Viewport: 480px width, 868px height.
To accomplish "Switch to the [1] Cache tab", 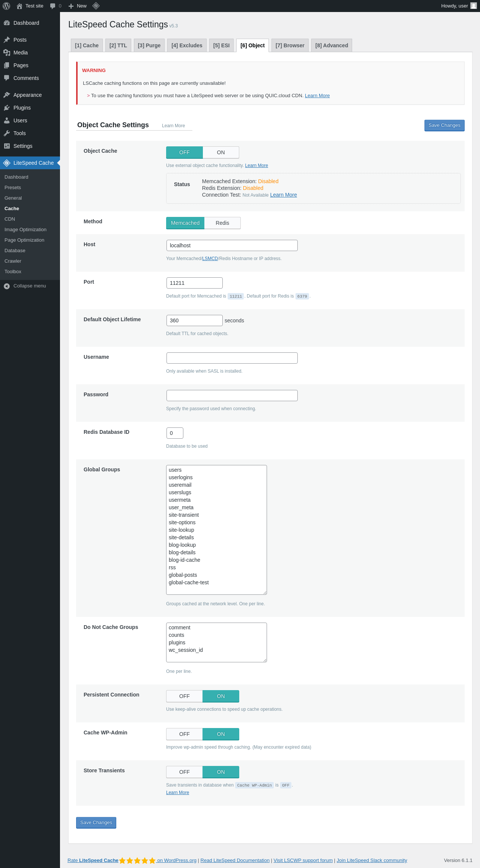I will coord(87,45).
